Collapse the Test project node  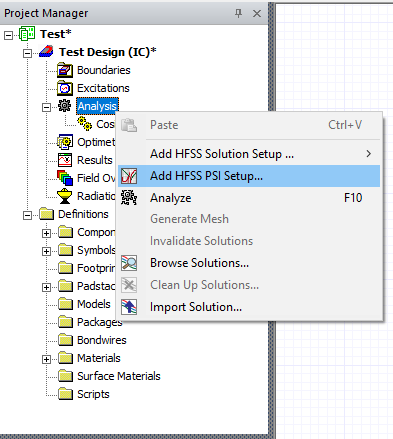pos(9,35)
